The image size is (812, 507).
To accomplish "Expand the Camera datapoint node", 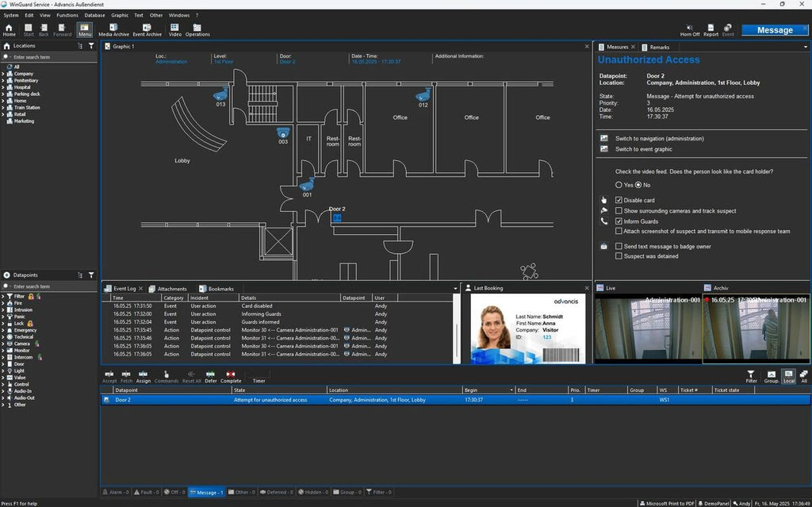I will [3, 344].
